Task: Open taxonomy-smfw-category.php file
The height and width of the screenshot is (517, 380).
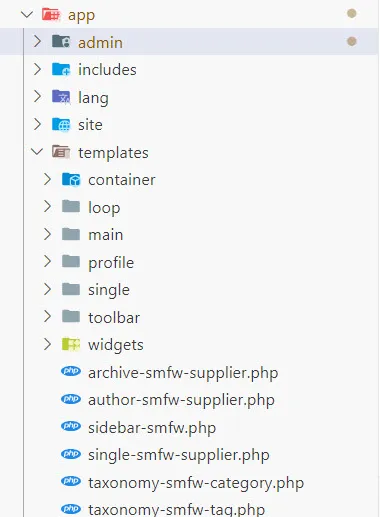Action: coord(196,483)
